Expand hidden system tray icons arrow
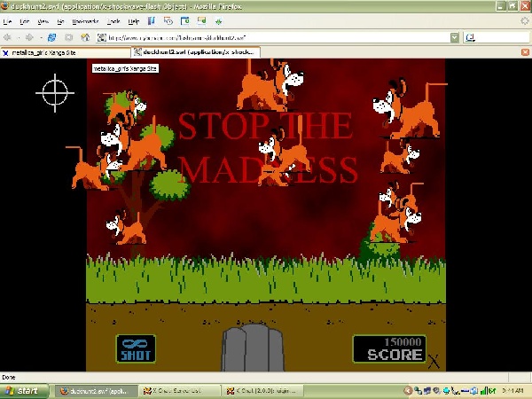The height and width of the screenshot is (399, 532). point(409,391)
